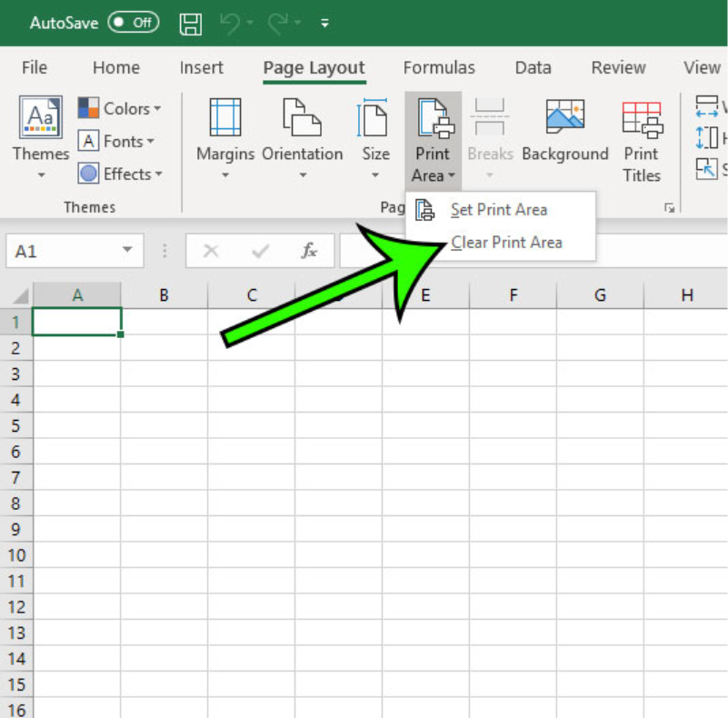Switch to the Review tab

[x=618, y=68]
